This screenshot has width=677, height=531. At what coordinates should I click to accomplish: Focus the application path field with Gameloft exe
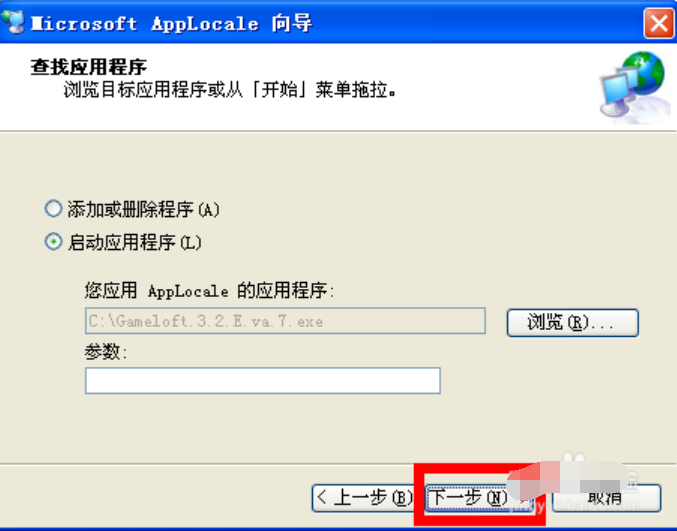285,321
